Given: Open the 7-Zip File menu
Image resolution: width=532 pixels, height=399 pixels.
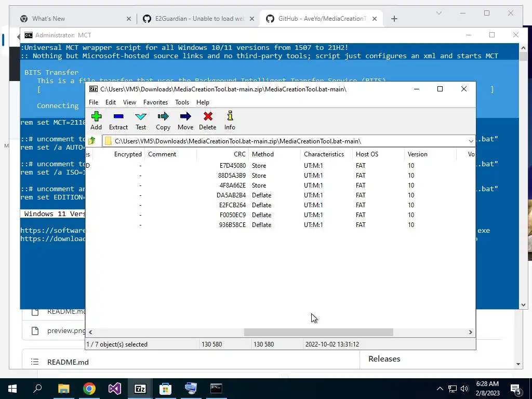Looking at the screenshot, I should 94,102.
